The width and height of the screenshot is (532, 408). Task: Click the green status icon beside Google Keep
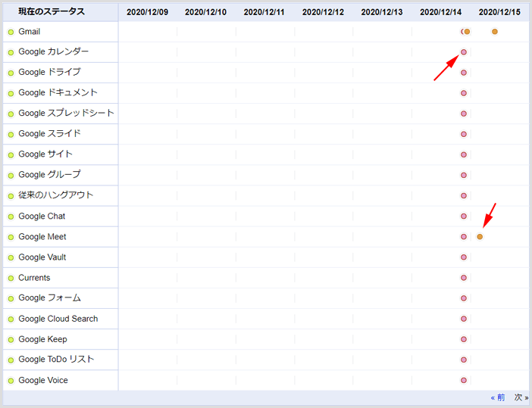11,340
